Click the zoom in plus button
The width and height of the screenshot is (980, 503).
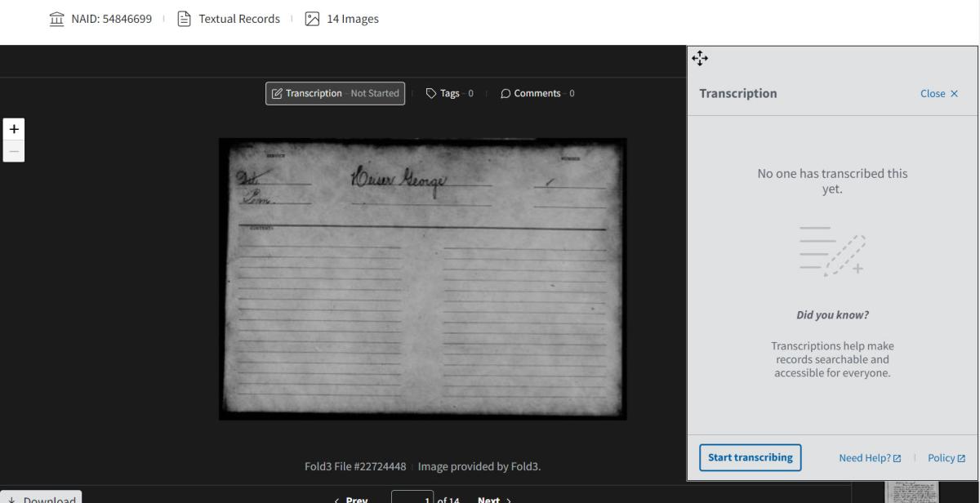(x=14, y=130)
